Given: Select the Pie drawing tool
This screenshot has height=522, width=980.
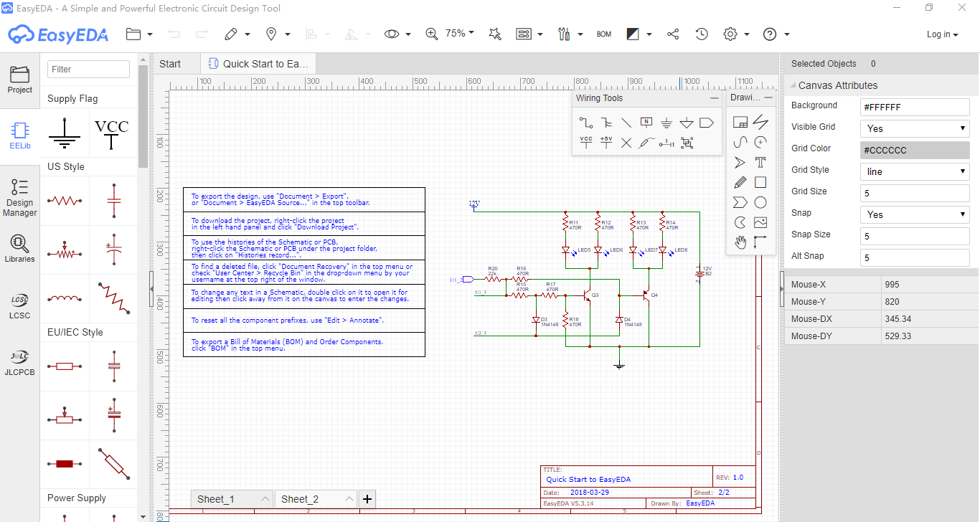Looking at the screenshot, I should point(740,222).
